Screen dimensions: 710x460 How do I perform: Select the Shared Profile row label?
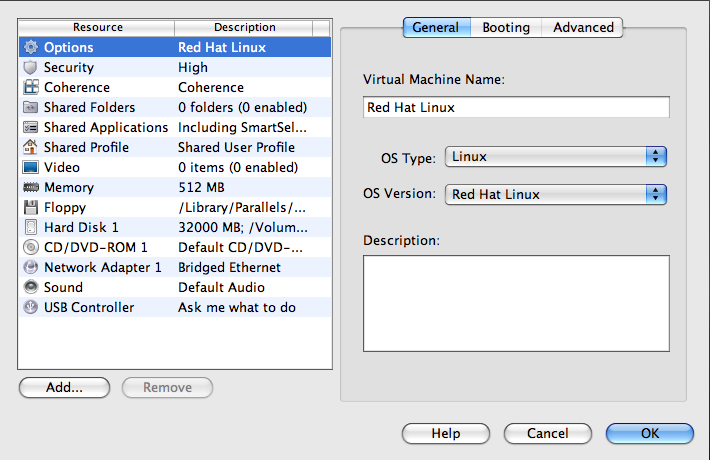click(x=86, y=148)
